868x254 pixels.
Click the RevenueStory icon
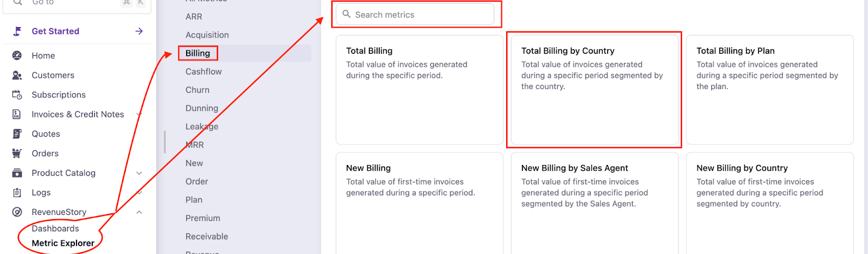pos(17,212)
